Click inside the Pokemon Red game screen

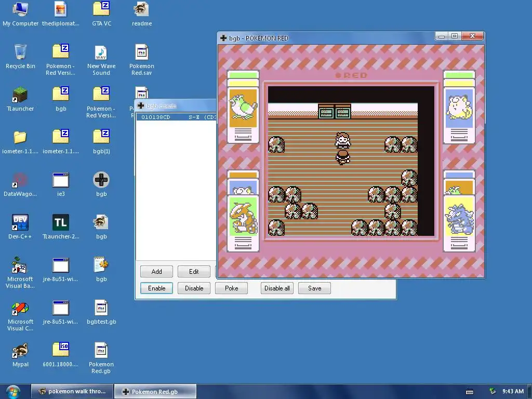coord(351,161)
